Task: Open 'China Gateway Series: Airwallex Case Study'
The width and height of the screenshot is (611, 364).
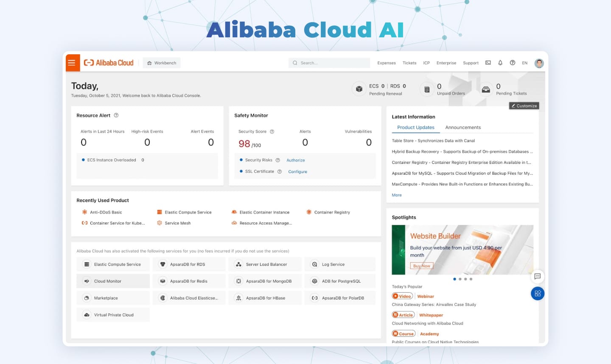Action: (x=434, y=305)
